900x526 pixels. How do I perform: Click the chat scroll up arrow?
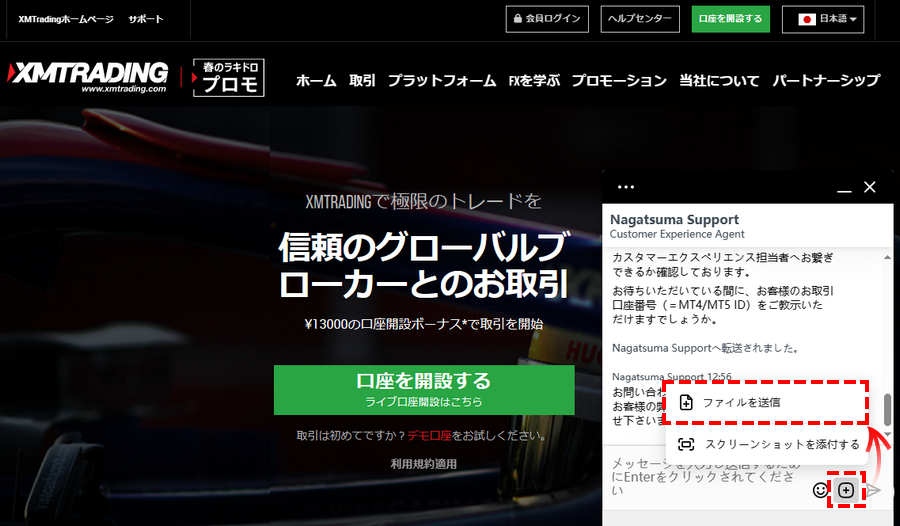(887, 257)
